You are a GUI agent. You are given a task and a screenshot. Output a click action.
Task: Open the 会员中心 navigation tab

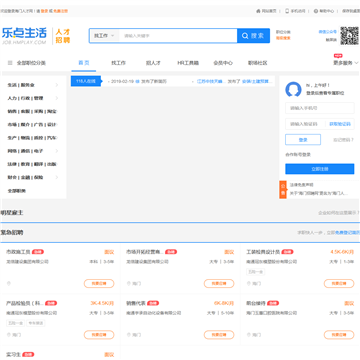coord(223,63)
